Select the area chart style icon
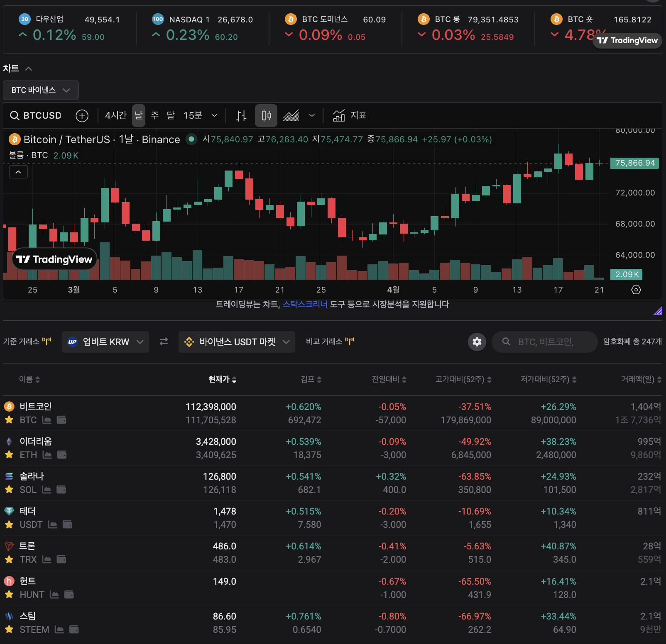Image resolution: width=666 pixels, height=644 pixels. pos(291,116)
